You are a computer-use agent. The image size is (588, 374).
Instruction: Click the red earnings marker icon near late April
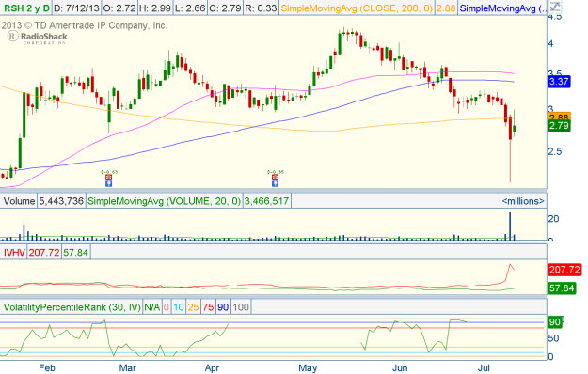(276, 178)
